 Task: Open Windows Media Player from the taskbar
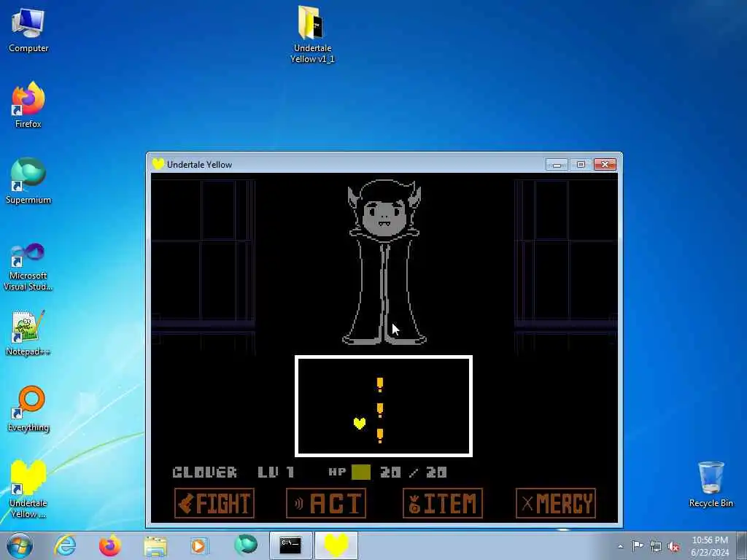pyautogui.click(x=199, y=545)
